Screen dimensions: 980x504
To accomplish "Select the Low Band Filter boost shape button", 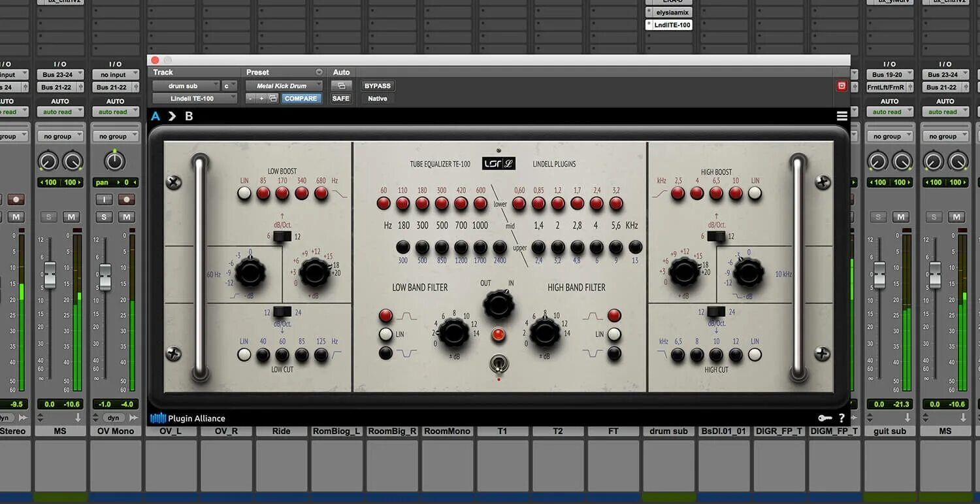I will point(386,316).
